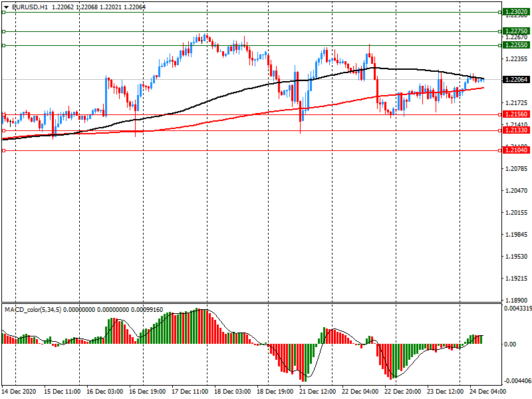Click the 22 Dec 04:00 time axis label
Screen dimensions: 532x399
coord(360,392)
